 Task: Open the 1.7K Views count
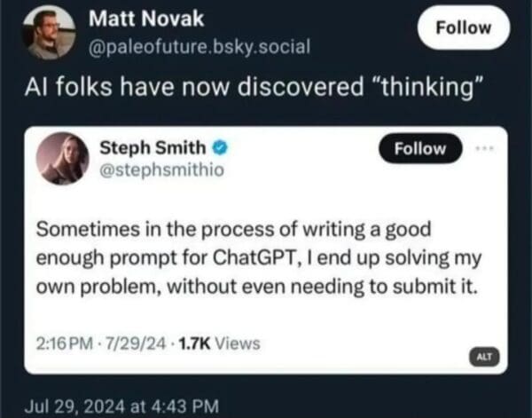point(207,342)
